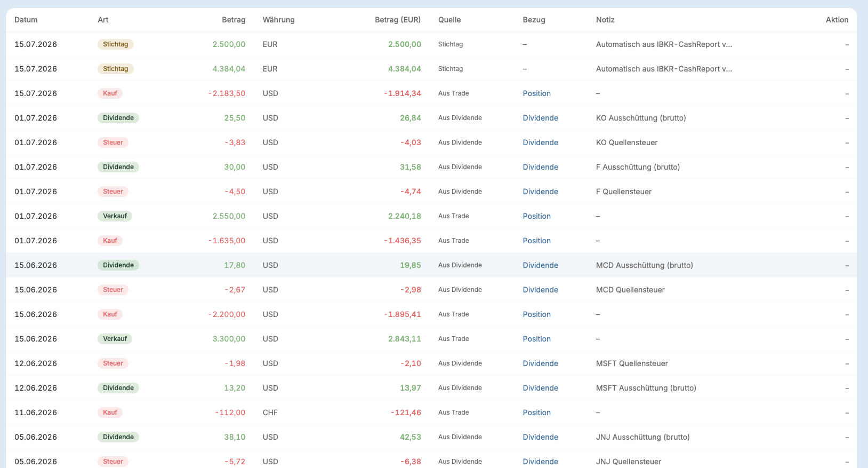Click the Quelle column header
The image size is (868, 468).
coord(449,20)
